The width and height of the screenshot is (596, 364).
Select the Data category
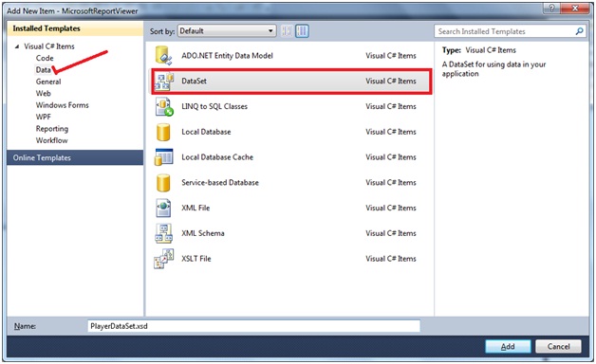(43, 70)
